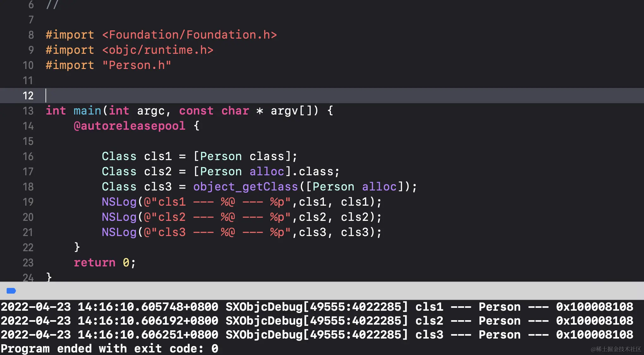Click NSLog on the cls1 line
This screenshot has height=355, width=644.
pos(119,202)
